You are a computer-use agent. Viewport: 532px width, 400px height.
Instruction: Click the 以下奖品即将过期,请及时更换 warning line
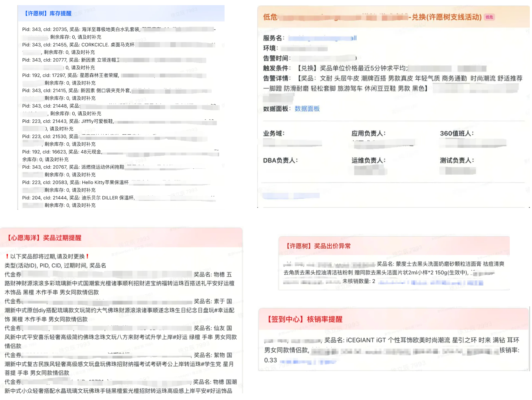pos(47,256)
